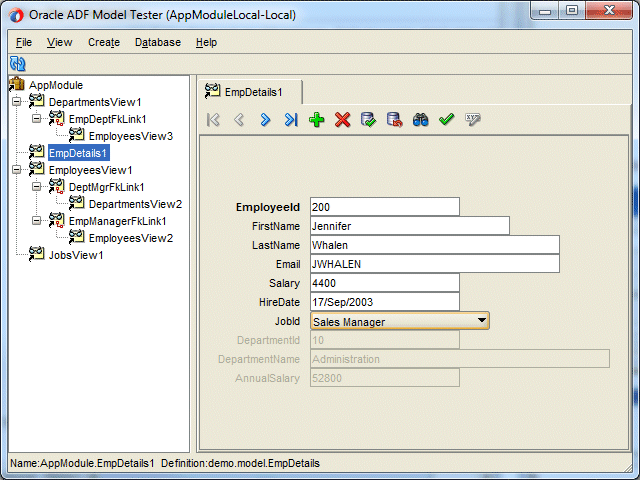Click JobsView1 view icon
This screenshot has width=640, height=480.
[37, 254]
